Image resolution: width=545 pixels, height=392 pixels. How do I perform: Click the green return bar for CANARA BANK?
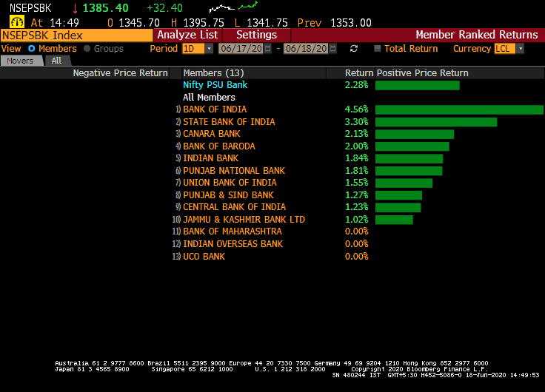(414, 134)
